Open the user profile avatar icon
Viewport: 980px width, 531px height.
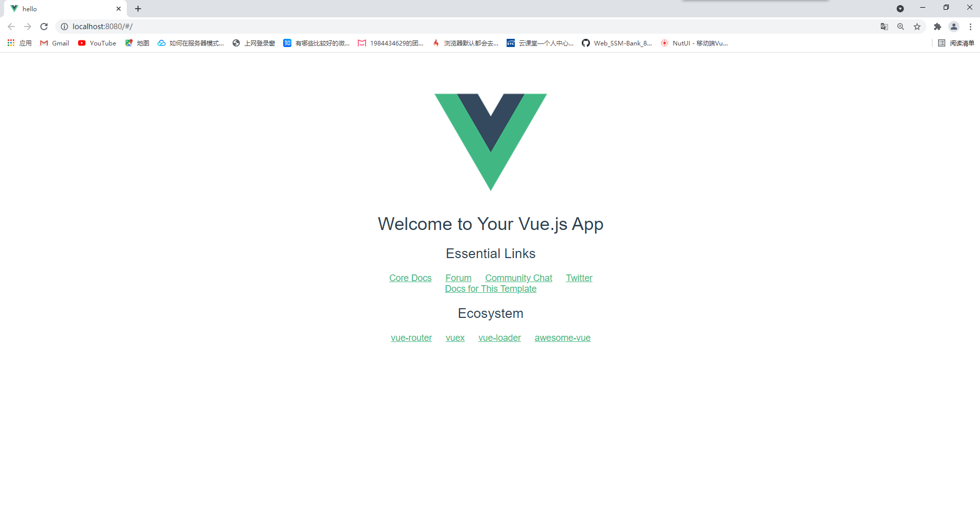(x=954, y=27)
